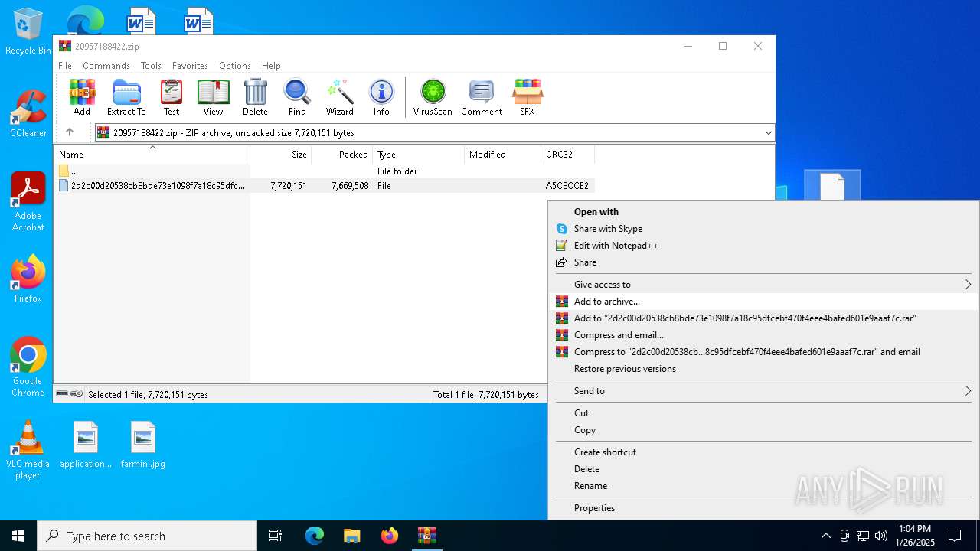980x551 pixels.
Task: Click the Extract To toolbar icon
Action: pos(126,97)
